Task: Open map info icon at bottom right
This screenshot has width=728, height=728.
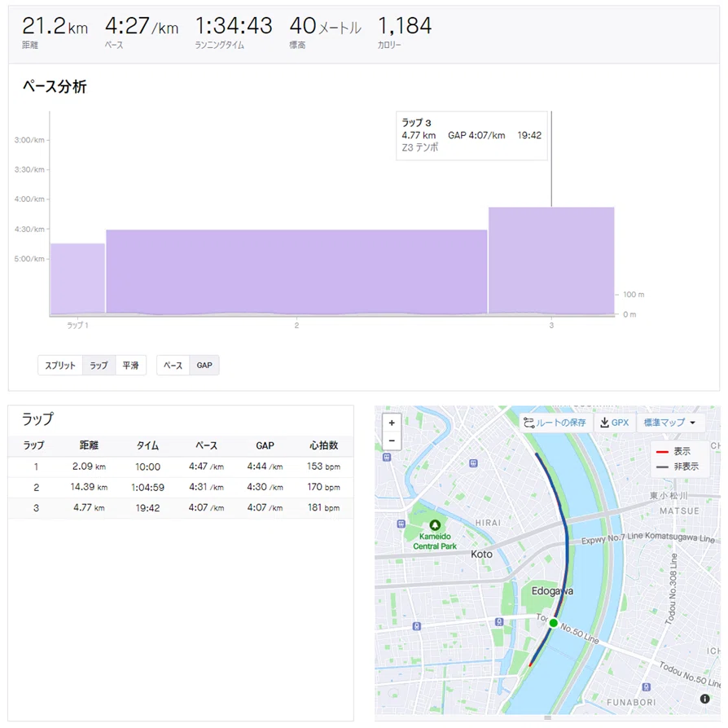Action: click(x=704, y=699)
